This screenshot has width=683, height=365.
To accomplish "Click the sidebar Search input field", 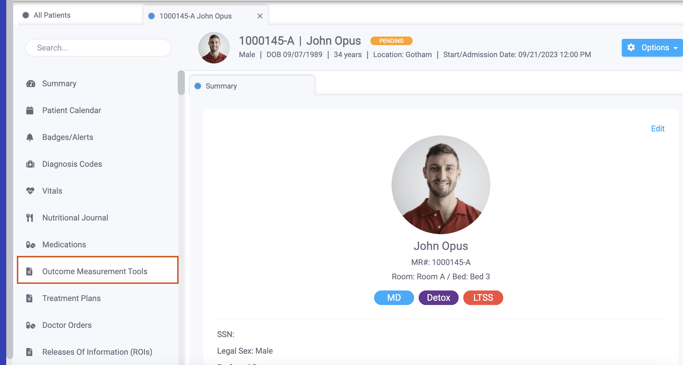I will click(x=98, y=48).
